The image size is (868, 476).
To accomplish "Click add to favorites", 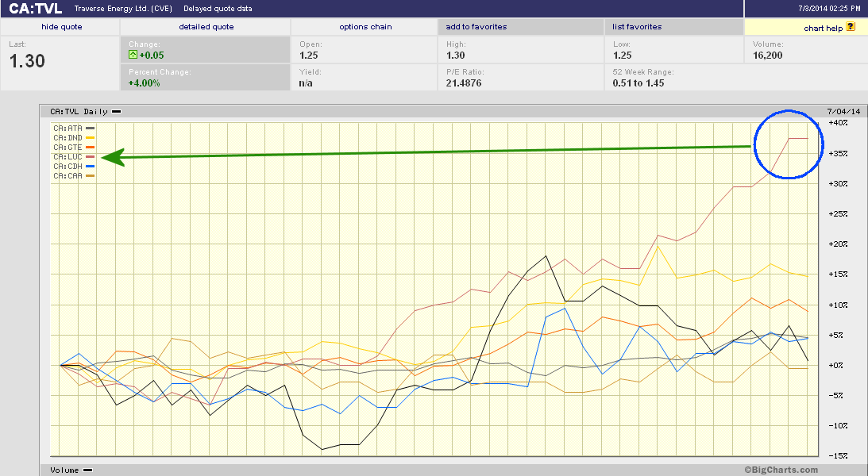I will pyautogui.click(x=476, y=26).
